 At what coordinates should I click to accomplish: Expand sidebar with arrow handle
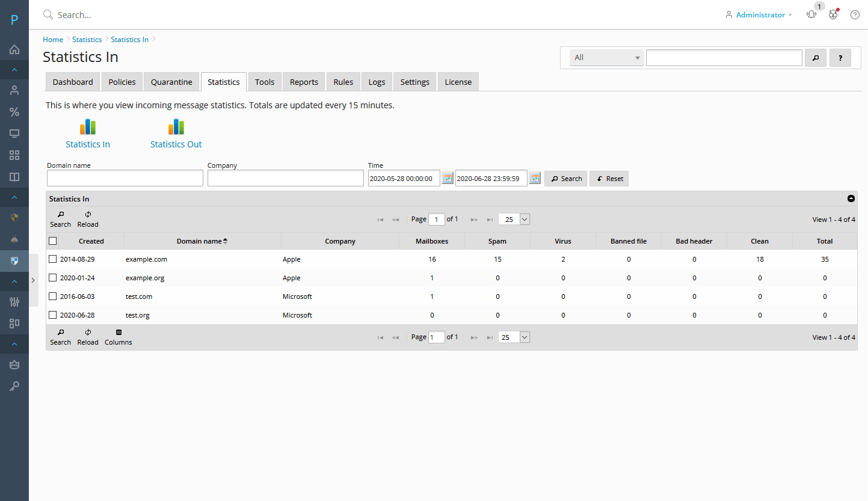[33, 280]
